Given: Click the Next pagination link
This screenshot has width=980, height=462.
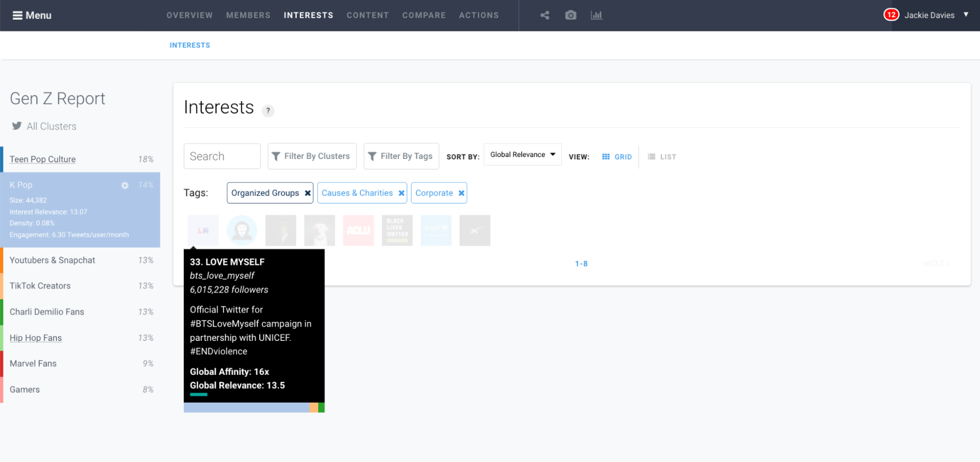Looking at the screenshot, I should pos(937,264).
